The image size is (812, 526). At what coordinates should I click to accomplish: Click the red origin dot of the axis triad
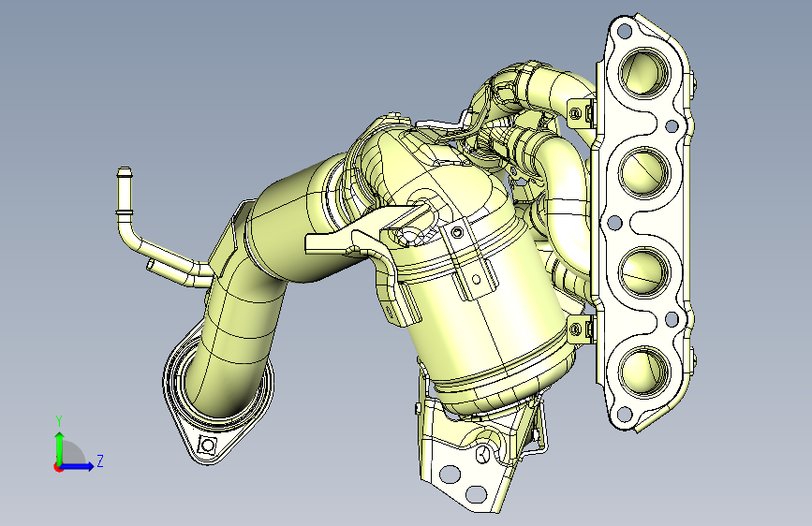(x=58, y=467)
